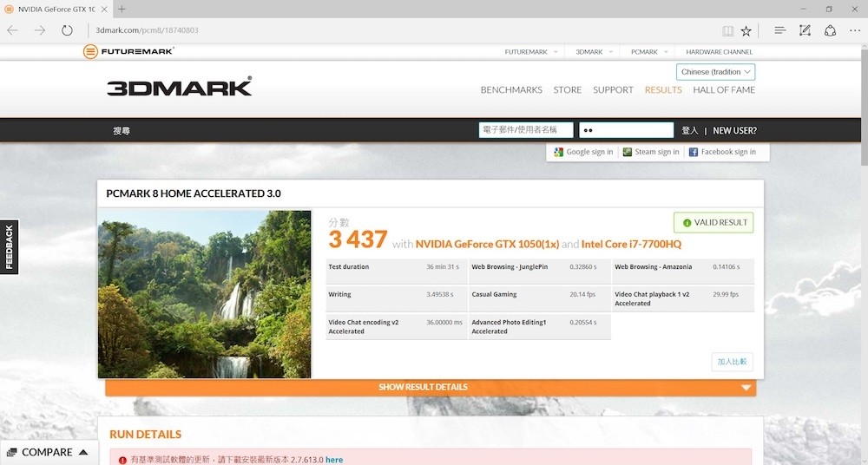This screenshot has height=465, width=868.
Task: Click the 3DMARK logo
Action: click(180, 87)
